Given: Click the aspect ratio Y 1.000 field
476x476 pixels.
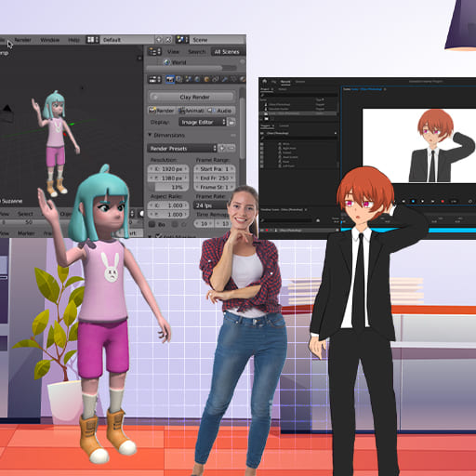Looking at the screenshot, I should pos(168,214).
